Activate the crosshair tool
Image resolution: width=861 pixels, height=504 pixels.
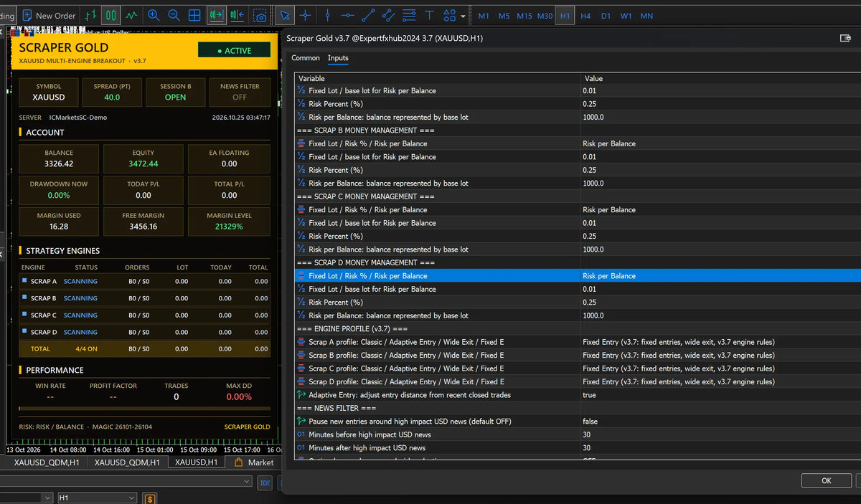[x=306, y=15]
